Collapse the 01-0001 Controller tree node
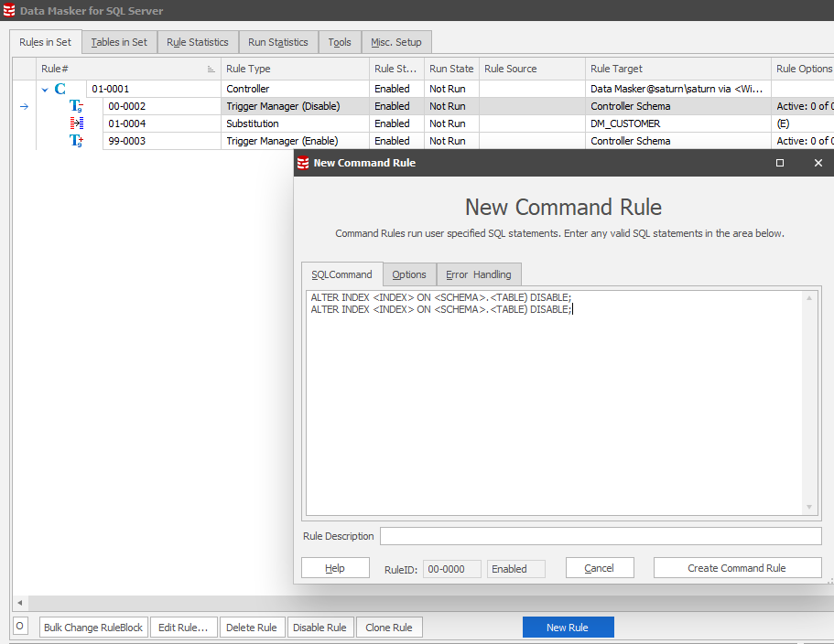Image resolution: width=834 pixels, height=644 pixels. 45,90
